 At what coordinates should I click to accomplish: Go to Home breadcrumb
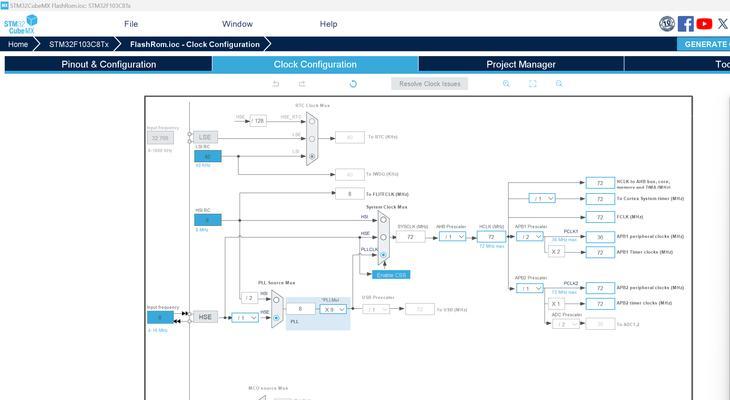point(18,44)
